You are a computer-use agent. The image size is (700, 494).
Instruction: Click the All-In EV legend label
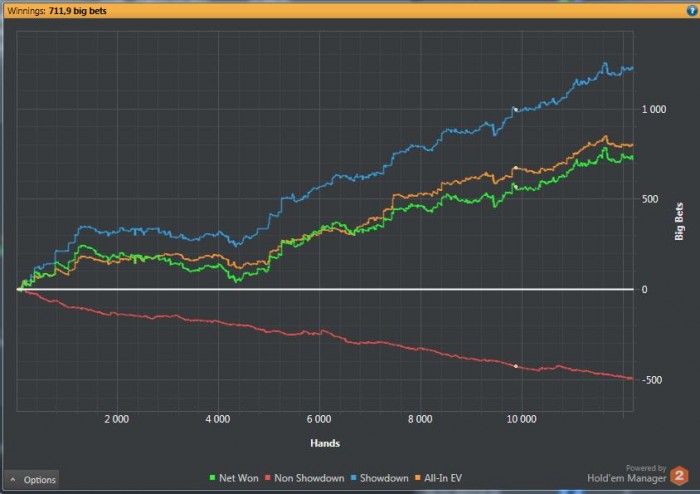click(443, 478)
